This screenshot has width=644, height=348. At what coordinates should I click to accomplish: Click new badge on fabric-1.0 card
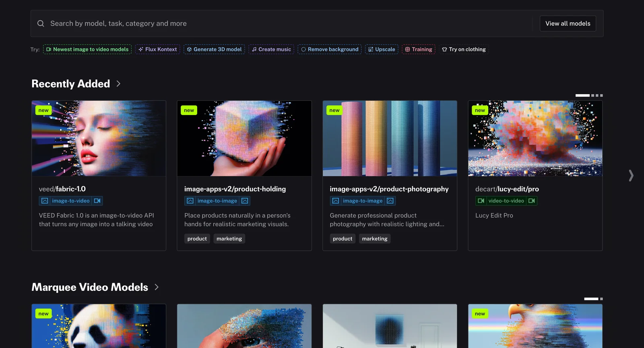43,110
